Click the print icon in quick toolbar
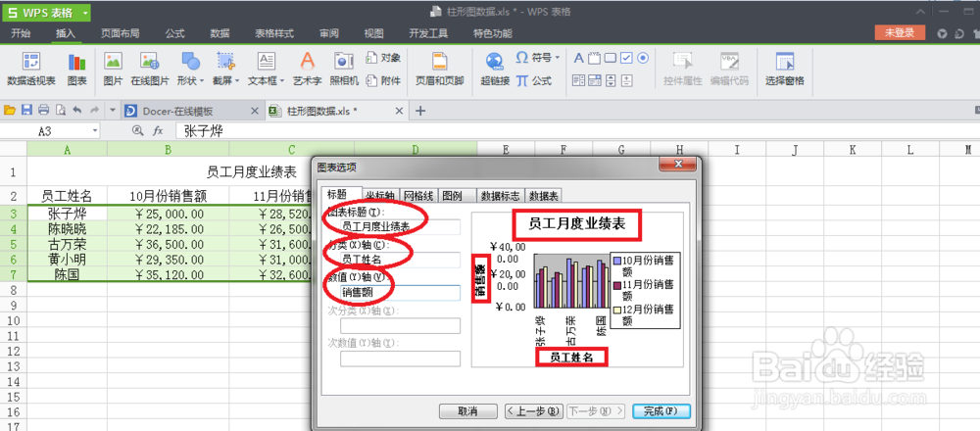The width and height of the screenshot is (980, 431). [x=43, y=111]
